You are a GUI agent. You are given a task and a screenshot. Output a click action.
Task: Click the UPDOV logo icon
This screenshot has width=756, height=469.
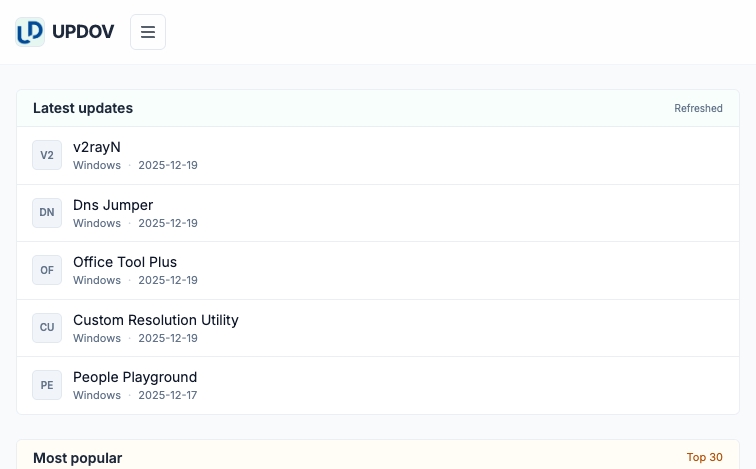30,32
